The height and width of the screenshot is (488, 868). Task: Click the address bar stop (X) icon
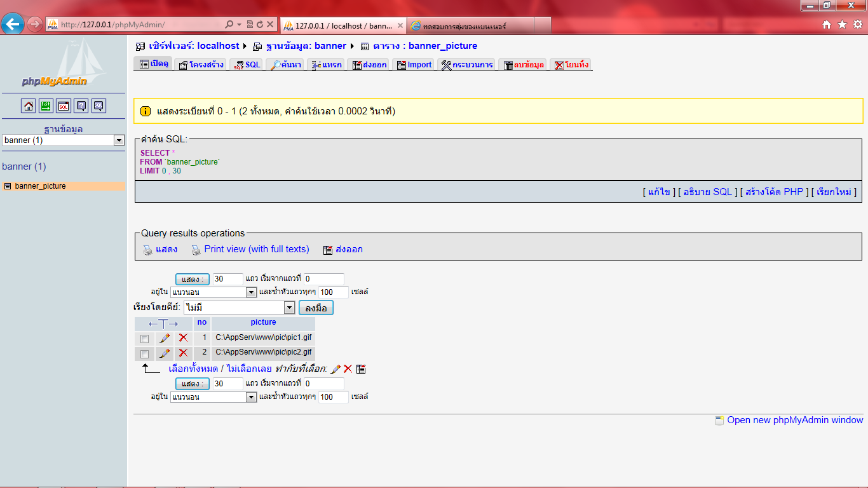pos(270,25)
